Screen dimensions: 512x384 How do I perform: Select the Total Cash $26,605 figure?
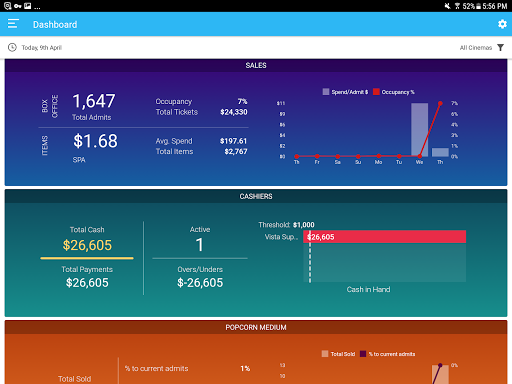click(87, 245)
